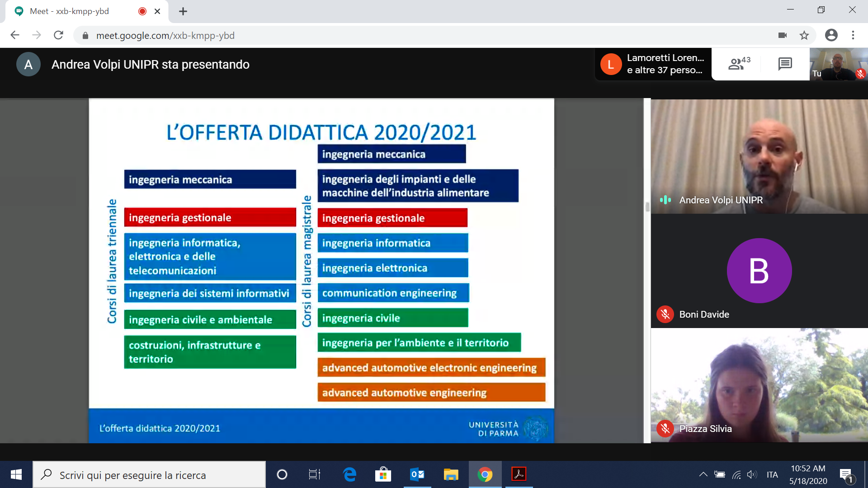Check battery status icon
The height and width of the screenshot is (488, 868).
(720, 474)
